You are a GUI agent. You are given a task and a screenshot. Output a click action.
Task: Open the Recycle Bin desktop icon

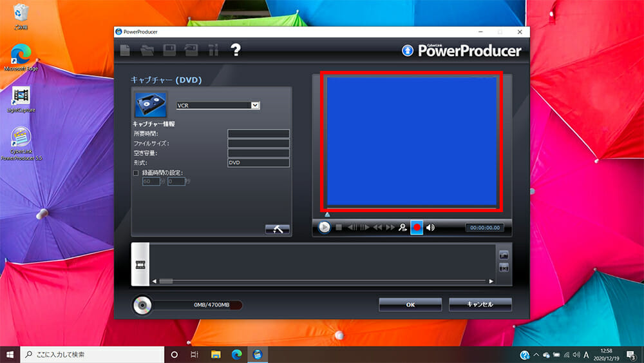[21, 17]
